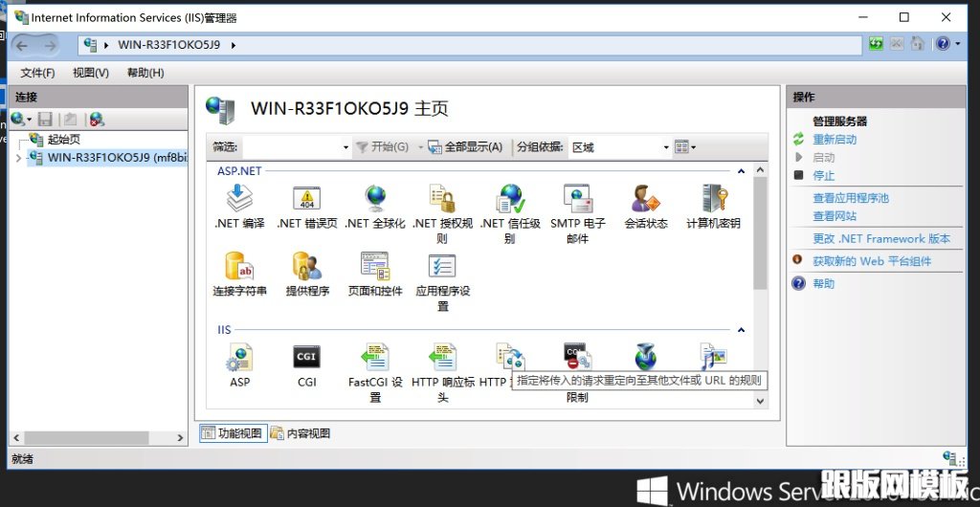The height and width of the screenshot is (507, 980).
Task: Click the address bar breadcrumb WIN-R33F1OKO5J9
Action: (x=168, y=45)
